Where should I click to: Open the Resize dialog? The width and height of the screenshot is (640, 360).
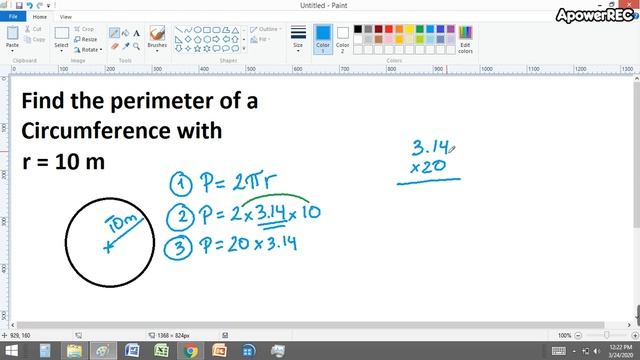point(86,39)
